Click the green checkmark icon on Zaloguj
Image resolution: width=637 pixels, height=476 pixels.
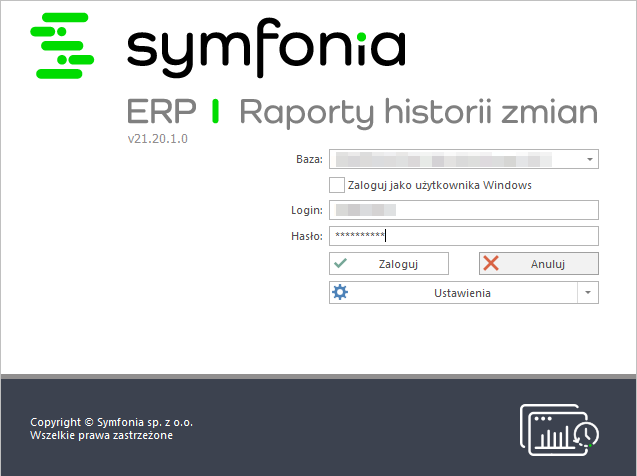[x=340, y=264]
